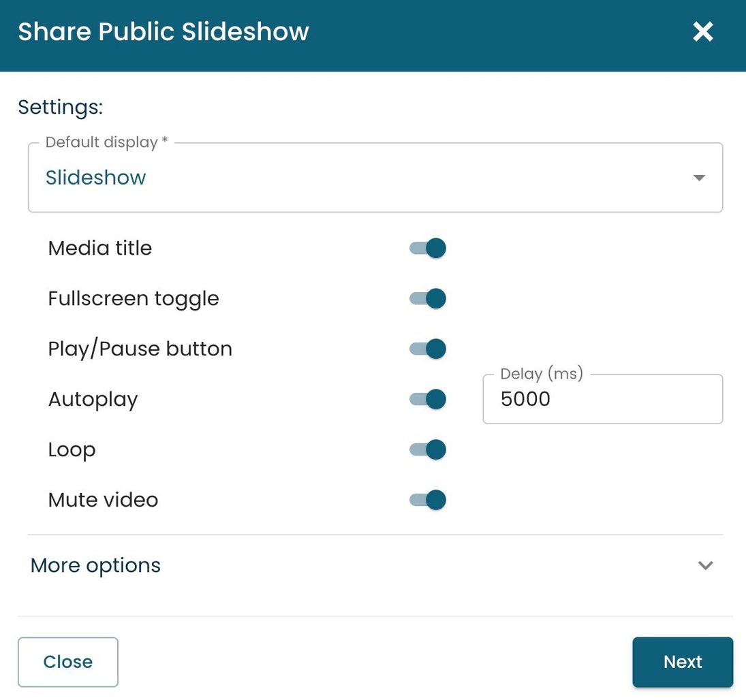This screenshot has width=746, height=700.
Task: Expand the More options section
Action: pos(95,565)
